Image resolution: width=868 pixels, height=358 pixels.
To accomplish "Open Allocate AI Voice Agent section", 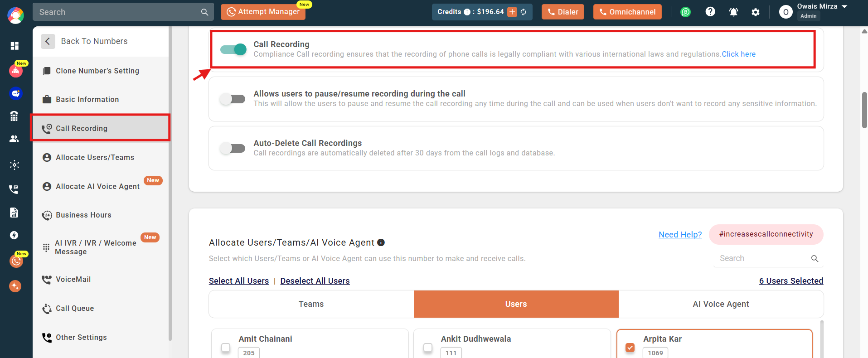I will tap(101, 186).
